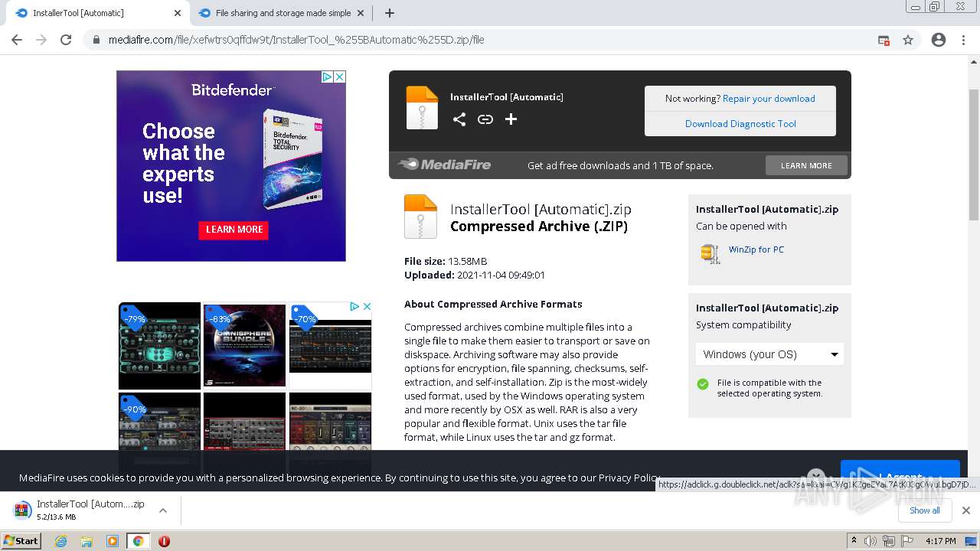The width and height of the screenshot is (980, 551).
Task: Switch to File sharing and storage tab
Action: [x=282, y=13]
